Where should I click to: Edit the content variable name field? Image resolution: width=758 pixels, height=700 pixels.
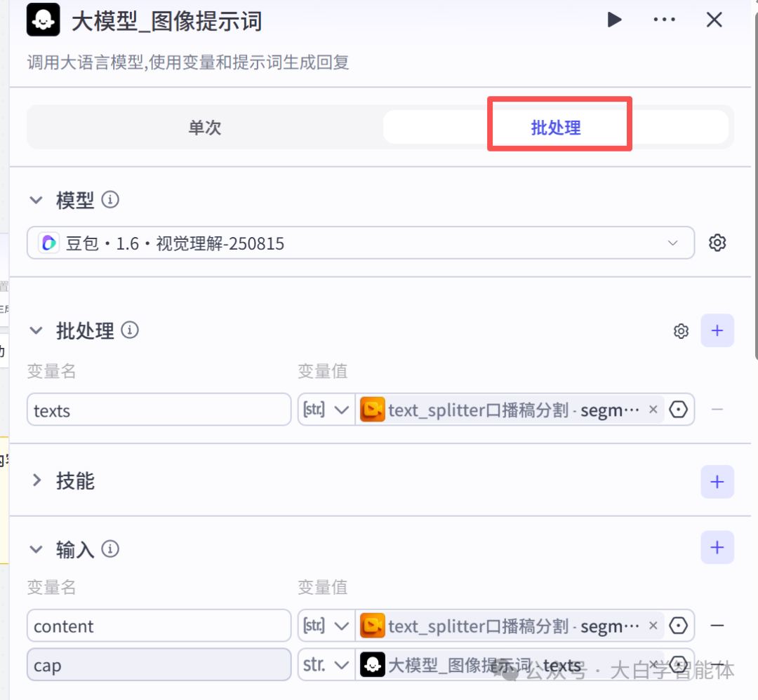pyautogui.click(x=159, y=626)
